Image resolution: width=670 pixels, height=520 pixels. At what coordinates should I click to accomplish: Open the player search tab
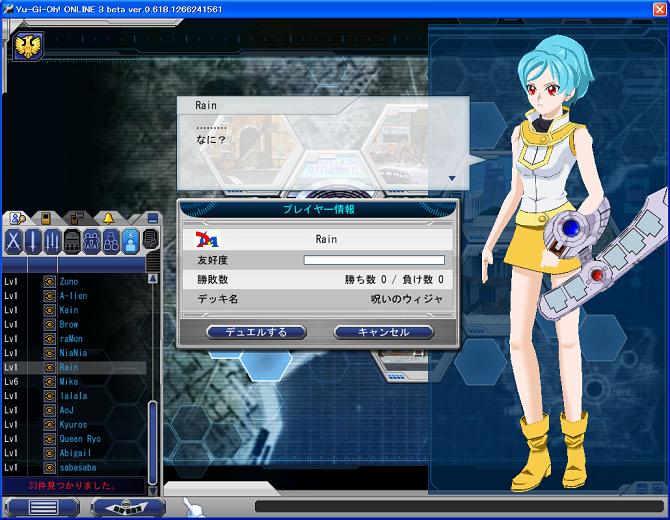click(x=17, y=219)
